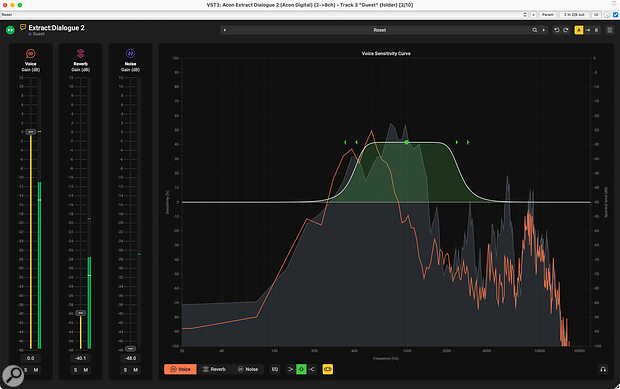Select the right split curve mode icon

coord(312,369)
